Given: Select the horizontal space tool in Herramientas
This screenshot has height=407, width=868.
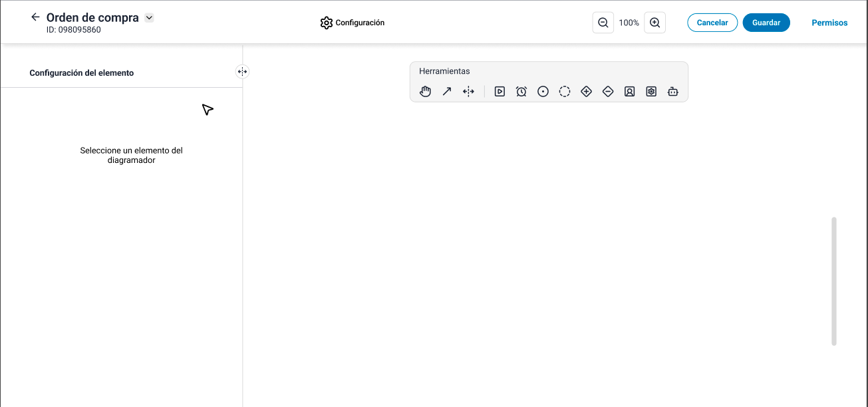Looking at the screenshot, I should [468, 92].
